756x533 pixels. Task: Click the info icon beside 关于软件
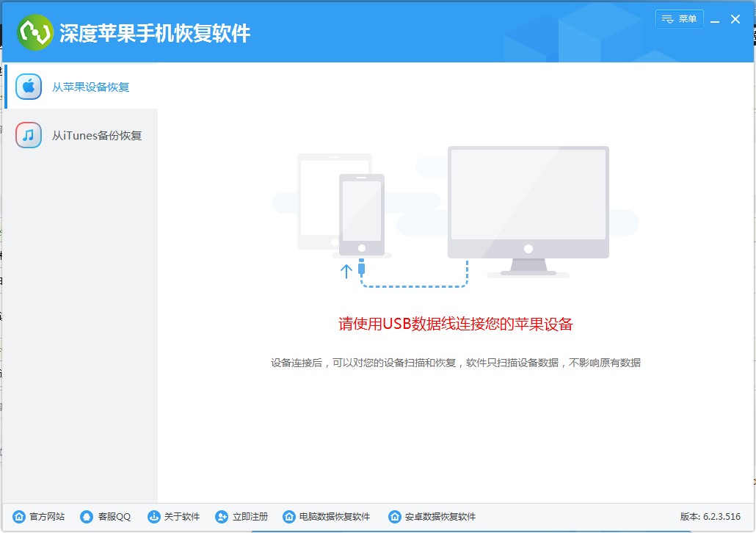click(x=153, y=516)
